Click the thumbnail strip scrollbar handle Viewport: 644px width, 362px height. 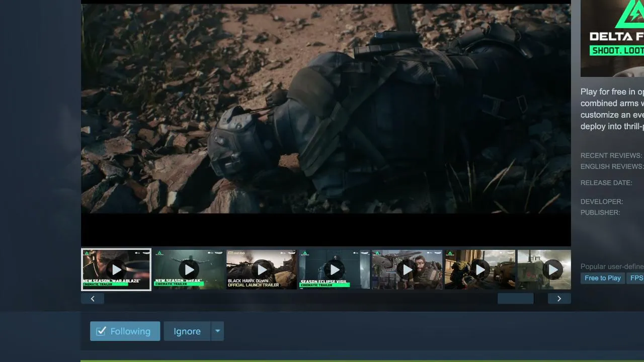(x=516, y=299)
